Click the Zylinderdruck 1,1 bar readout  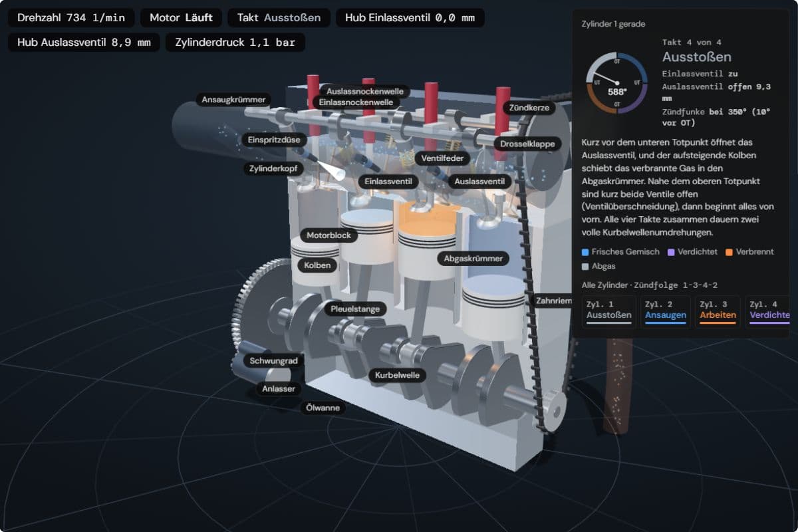(235, 43)
